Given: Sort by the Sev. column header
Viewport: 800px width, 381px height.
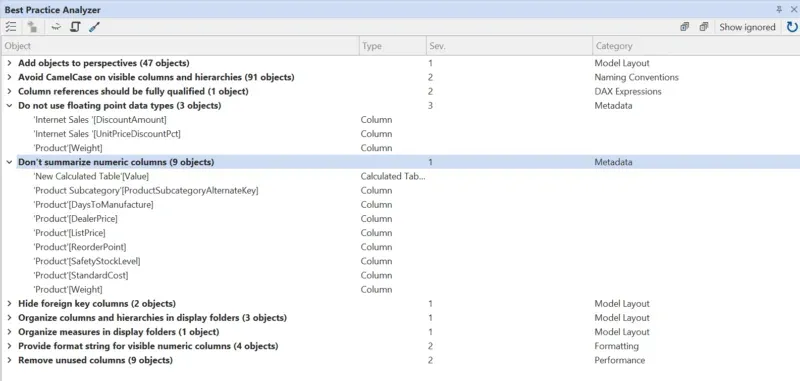Looking at the screenshot, I should (509, 46).
